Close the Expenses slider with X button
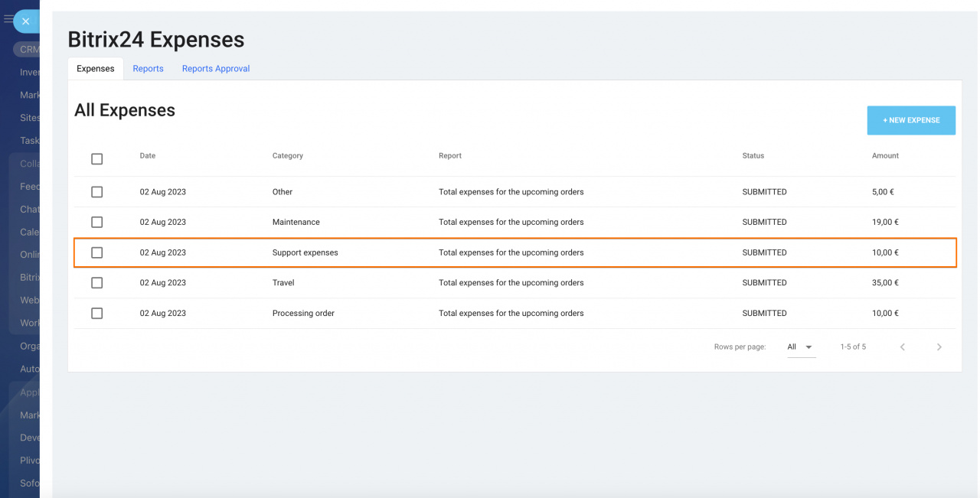The height and width of the screenshot is (498, 980). [25, 21]
